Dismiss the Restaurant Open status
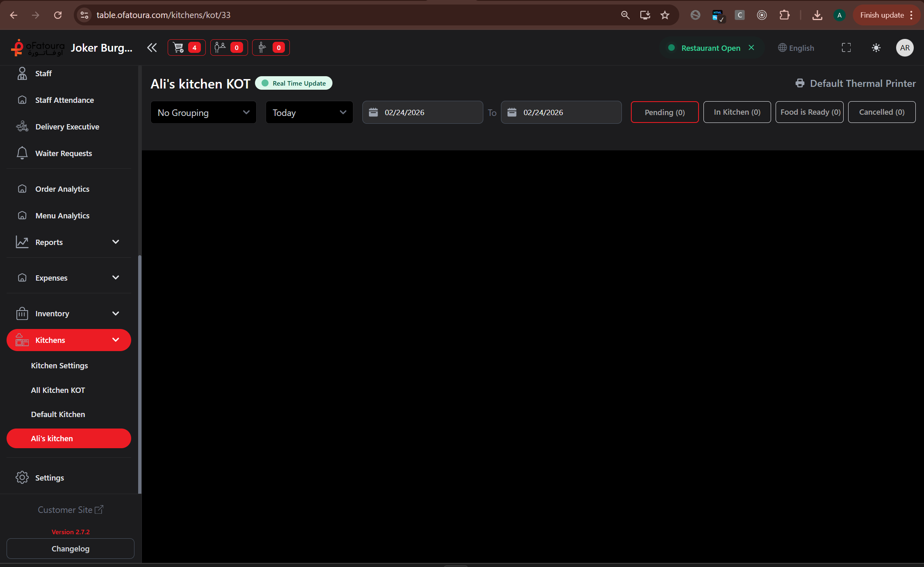Screen dimensions: 924x567 tap(751, 48)
